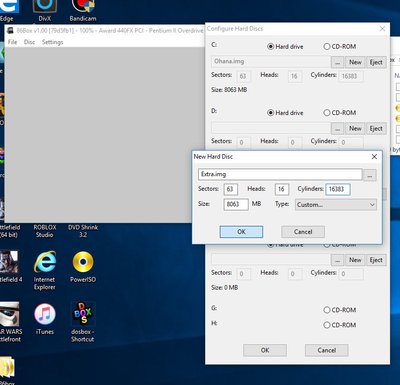Open the File menu in 86Box
Screen dimensions: 400x385
click(x=12, y=42)
